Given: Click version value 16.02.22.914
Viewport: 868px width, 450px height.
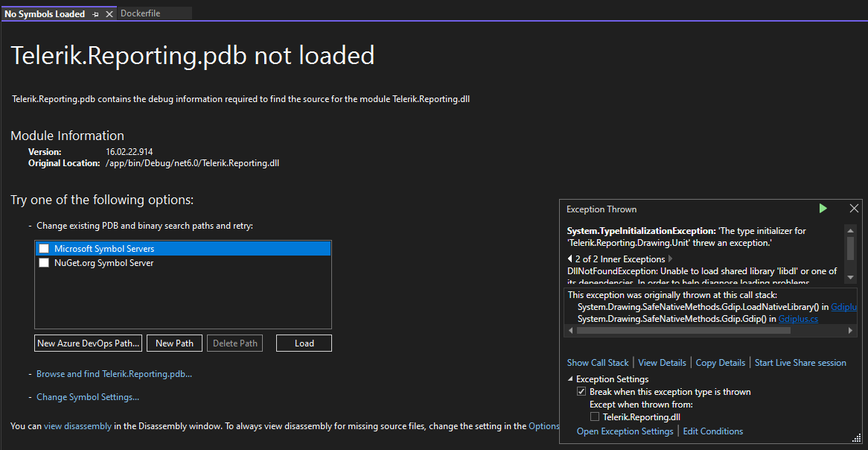Looking at the screenshot, I should point(129,151).
